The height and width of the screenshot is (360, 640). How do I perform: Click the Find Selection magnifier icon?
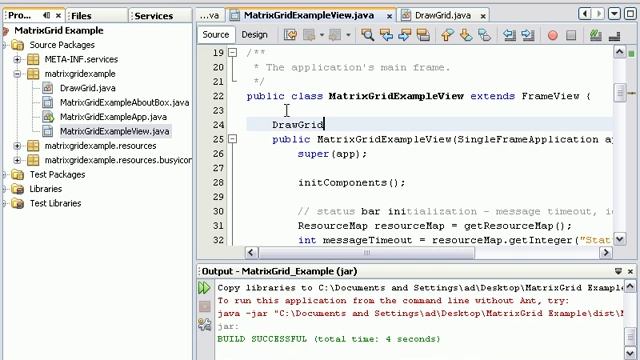pos(367,35)
